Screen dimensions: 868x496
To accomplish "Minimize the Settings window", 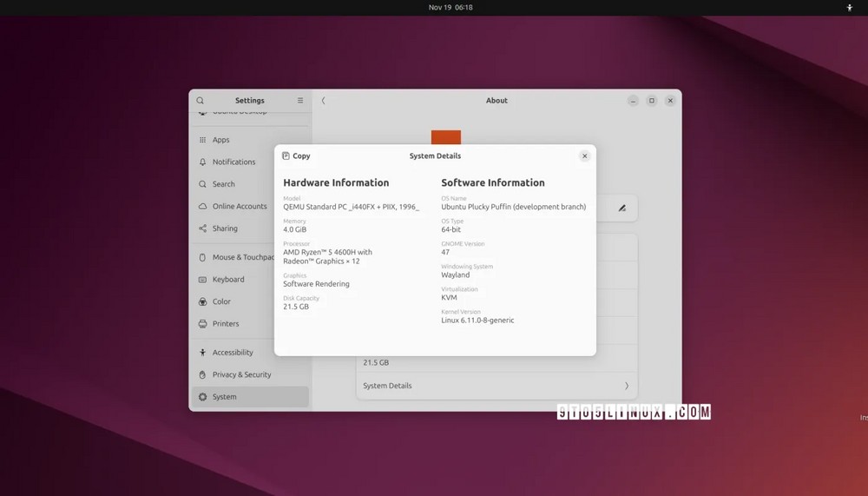I will pyautogui.click(x=633, y=100).
